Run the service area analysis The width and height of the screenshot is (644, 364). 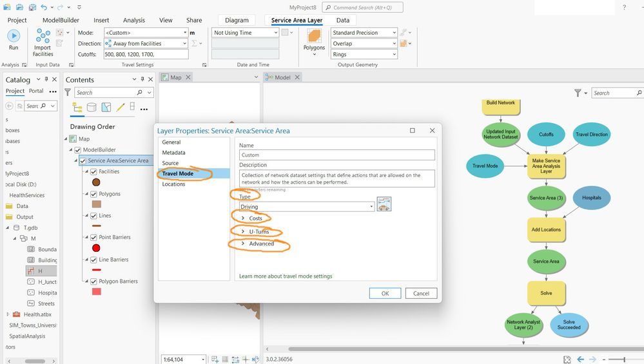click(x=14, y=40)
